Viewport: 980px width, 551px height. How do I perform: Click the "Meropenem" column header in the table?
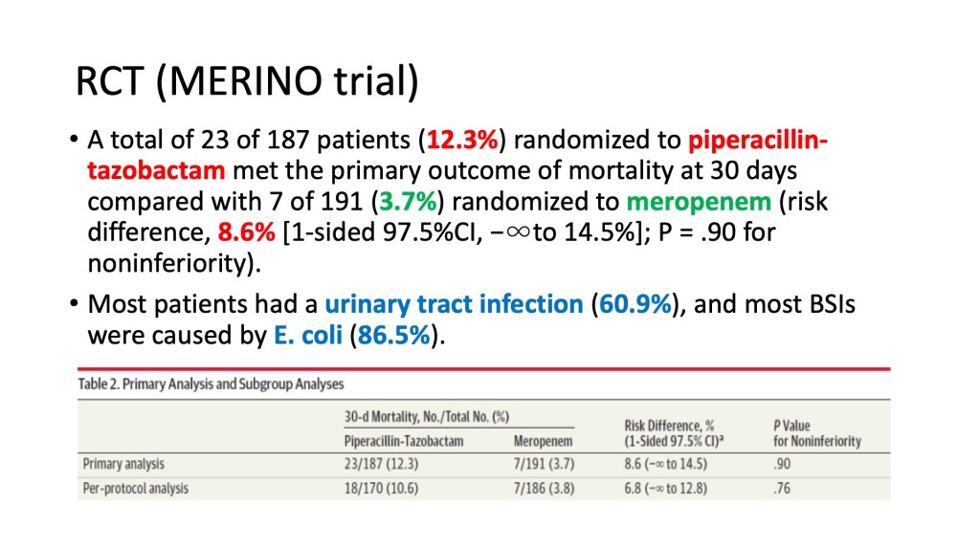pos(544,441)
